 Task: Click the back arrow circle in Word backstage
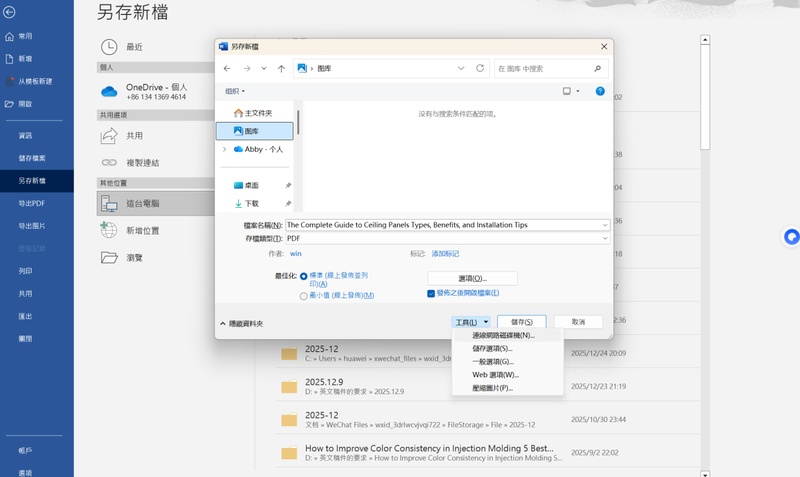point(9,12)
